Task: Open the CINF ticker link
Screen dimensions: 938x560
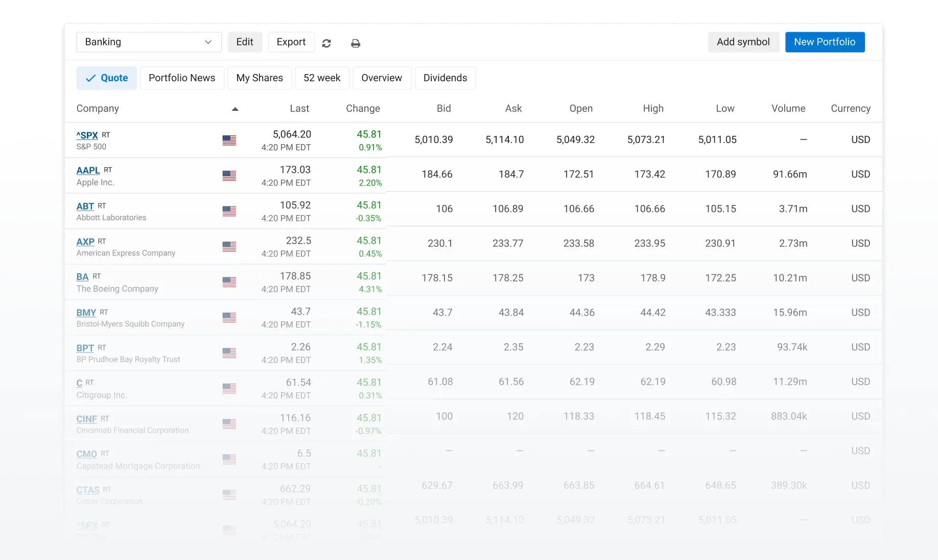Action: tap(86, 419)
